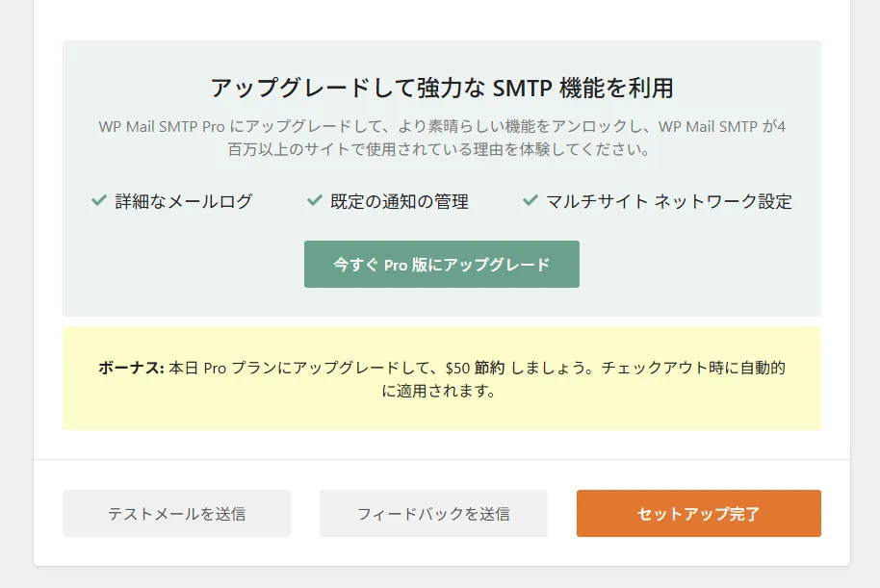
Task: Click the マルチサイト ネットワーク設定 text
Action: coord(669,201)
